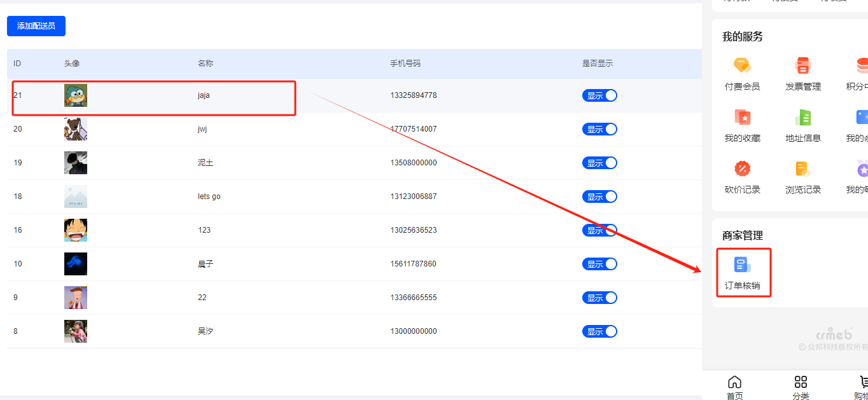Go to 分类 category tab

(x=801, y=388)
